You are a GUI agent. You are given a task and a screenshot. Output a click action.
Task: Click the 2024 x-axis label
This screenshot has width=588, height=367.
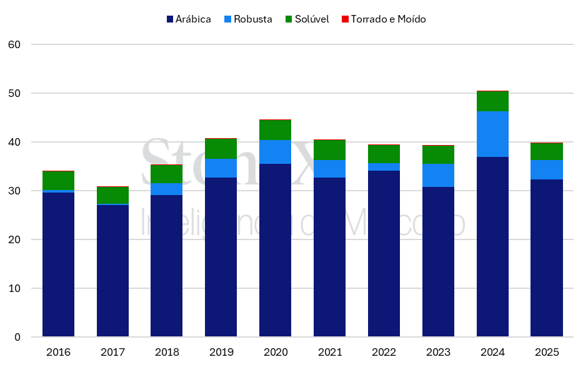point(493,353)
